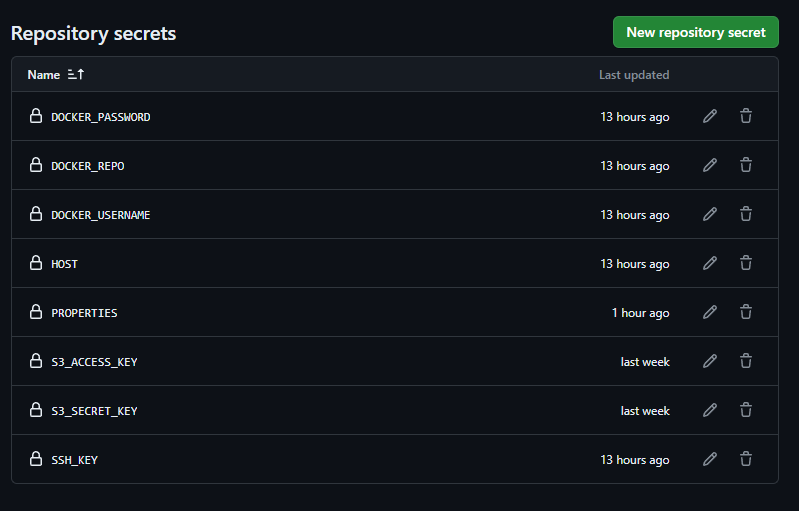Delete the PROPERTIES secret
The width and height of the screenshot is (799, 511).
coord(745,312)
